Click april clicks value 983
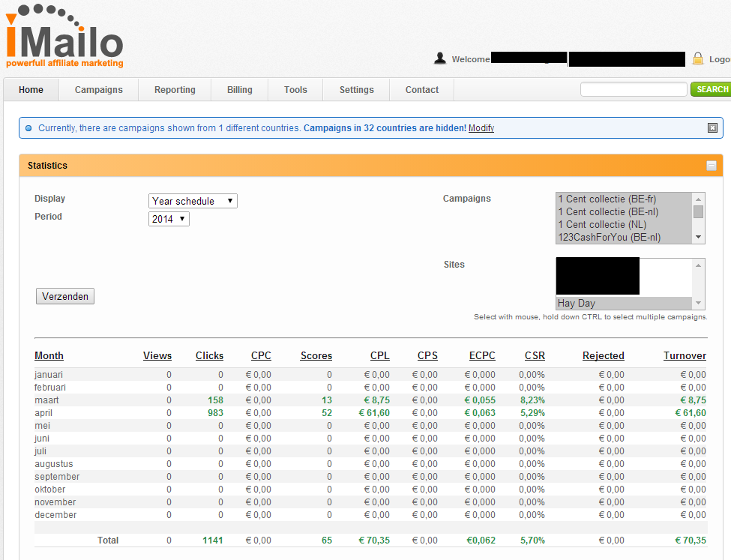The width and height of the screenshot is (731, 560). 215,413
